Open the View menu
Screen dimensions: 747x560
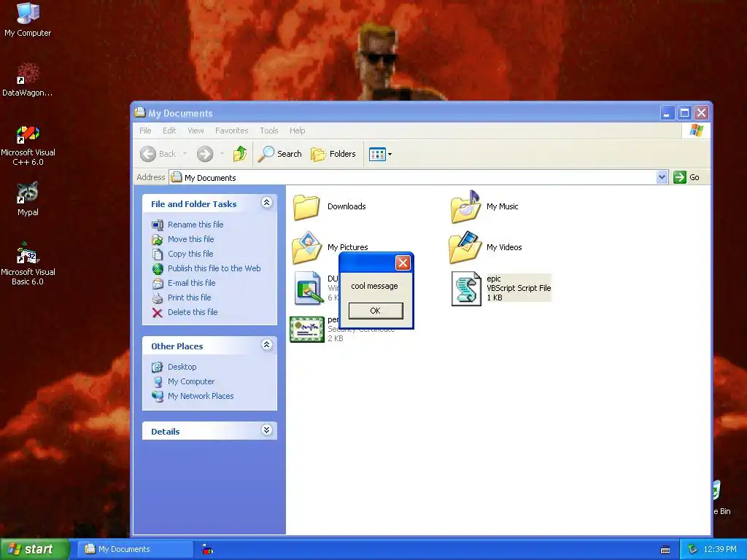tap(196, 131)
